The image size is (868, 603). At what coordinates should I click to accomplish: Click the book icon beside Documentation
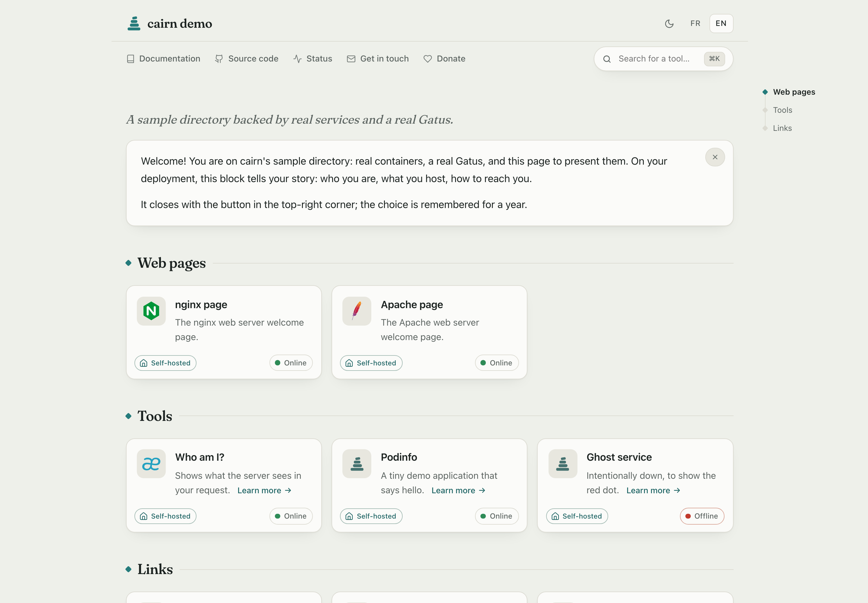coord(131,59)
